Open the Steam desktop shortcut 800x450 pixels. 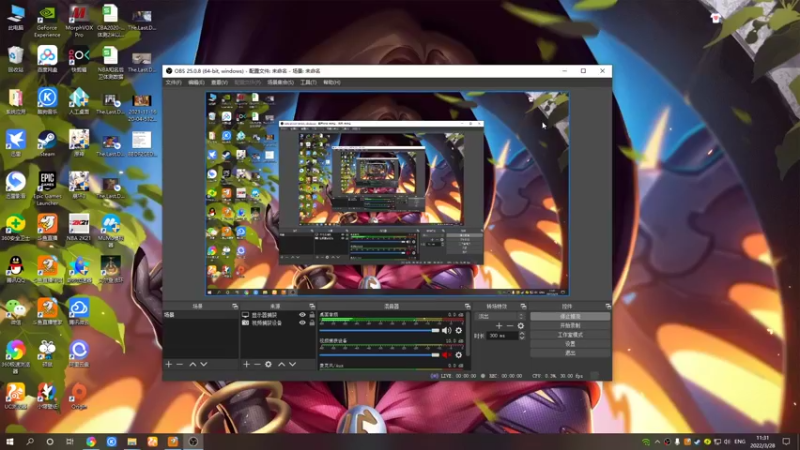pos(47,143)
